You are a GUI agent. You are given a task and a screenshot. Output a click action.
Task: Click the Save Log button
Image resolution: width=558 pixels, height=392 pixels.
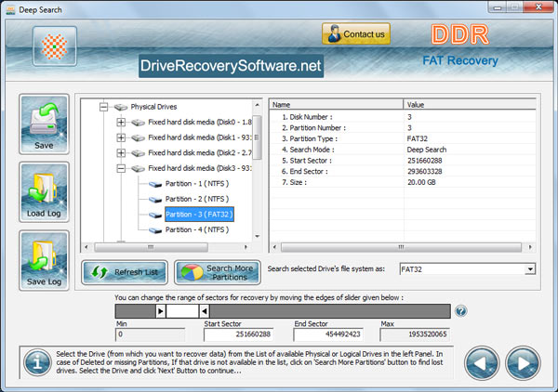coord(44,260)
